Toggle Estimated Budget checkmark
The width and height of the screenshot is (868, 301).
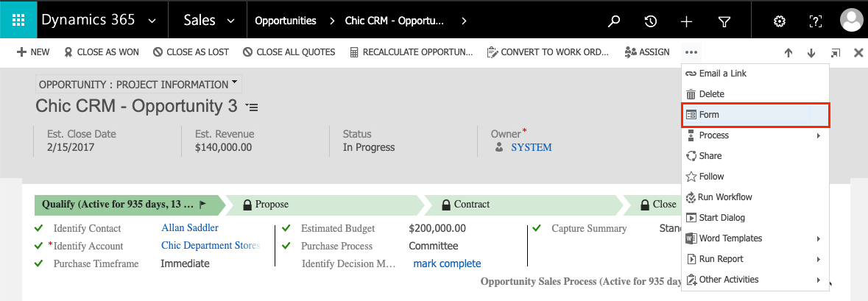point(286,228)
